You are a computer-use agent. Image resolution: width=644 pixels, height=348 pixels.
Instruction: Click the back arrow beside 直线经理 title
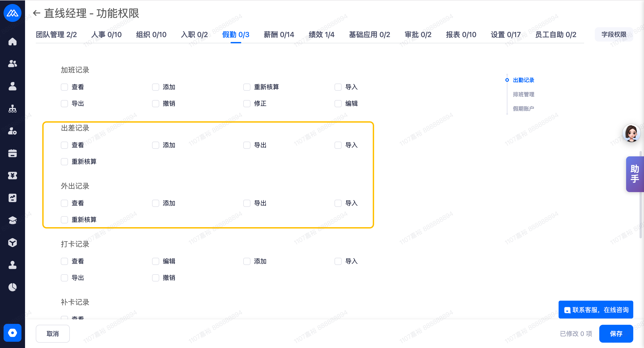pyautogui.click(x=37, y=13)
